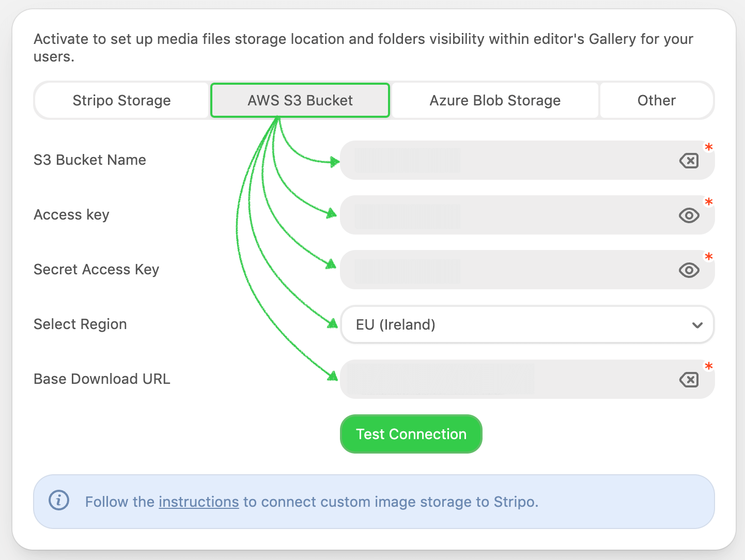Open the instructions link

click(x=198, y=502)
